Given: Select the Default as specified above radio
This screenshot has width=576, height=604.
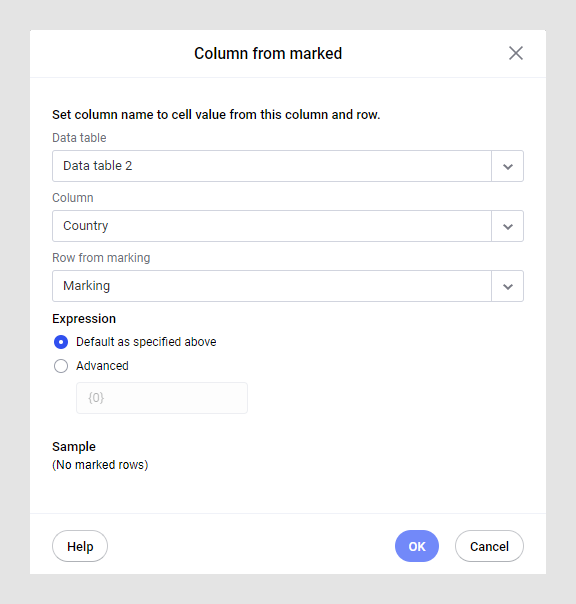Looking at the screenshot, I should point(61,342).
